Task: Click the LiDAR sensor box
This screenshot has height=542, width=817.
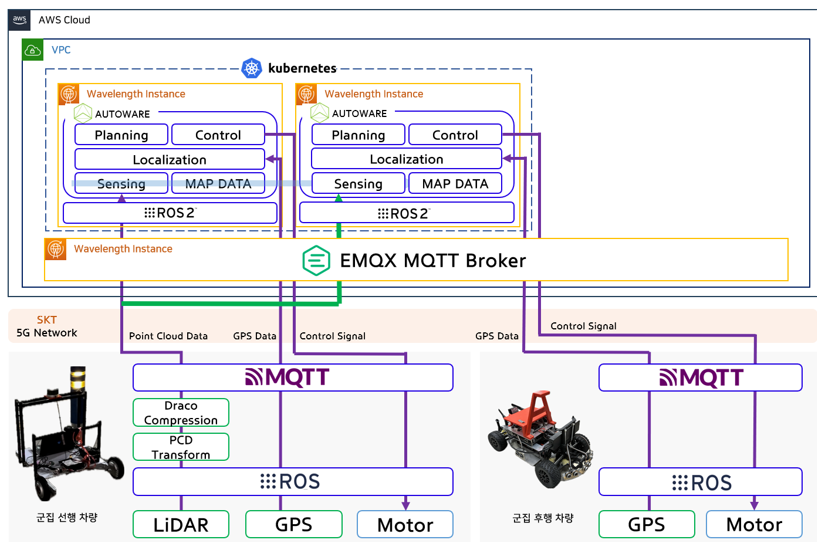Action: click(x=181, y=524)
